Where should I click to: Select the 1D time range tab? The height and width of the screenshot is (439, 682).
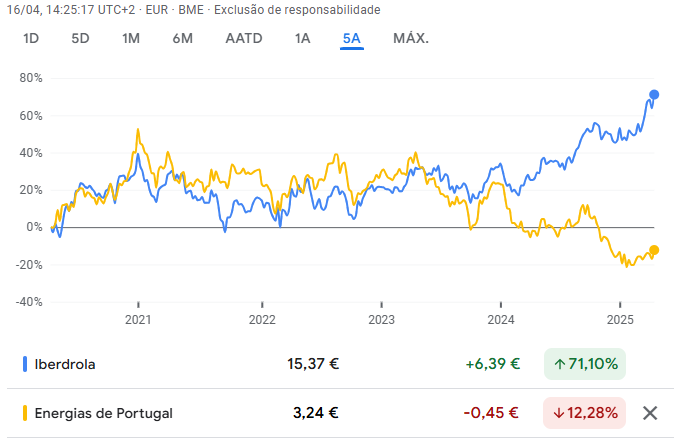point(31,39)
